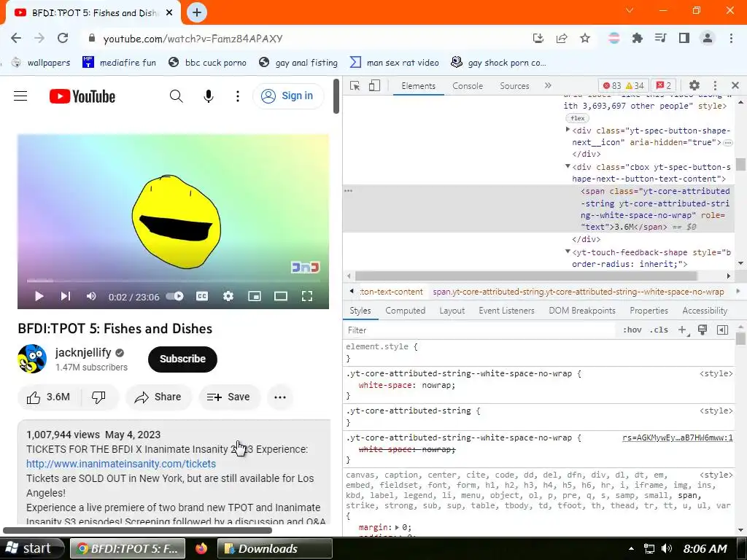Viewport: 747px width, 560px height.
Task: Toggle device toolbar in DevTools
Action: click(x=374, y=86)
